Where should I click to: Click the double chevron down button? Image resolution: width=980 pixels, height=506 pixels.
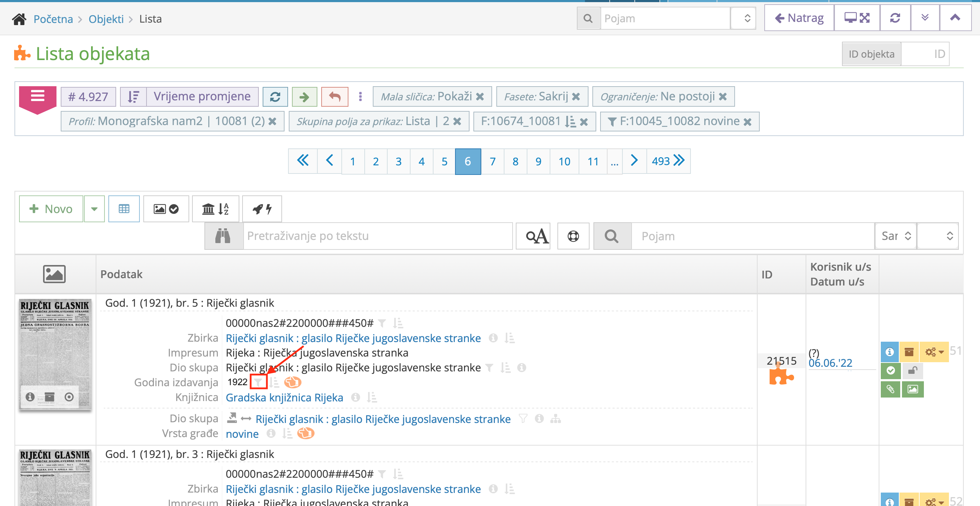pos(925,18)
